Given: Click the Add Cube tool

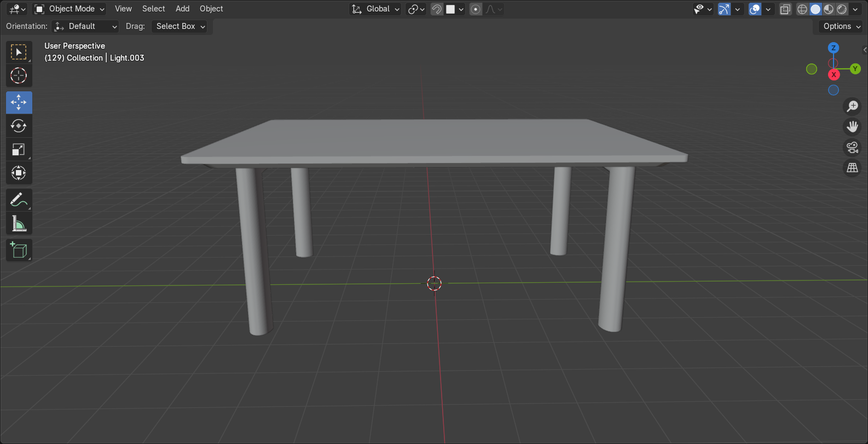Looking at the screenshot, I should pyautogui.click(x=19, y=250).
